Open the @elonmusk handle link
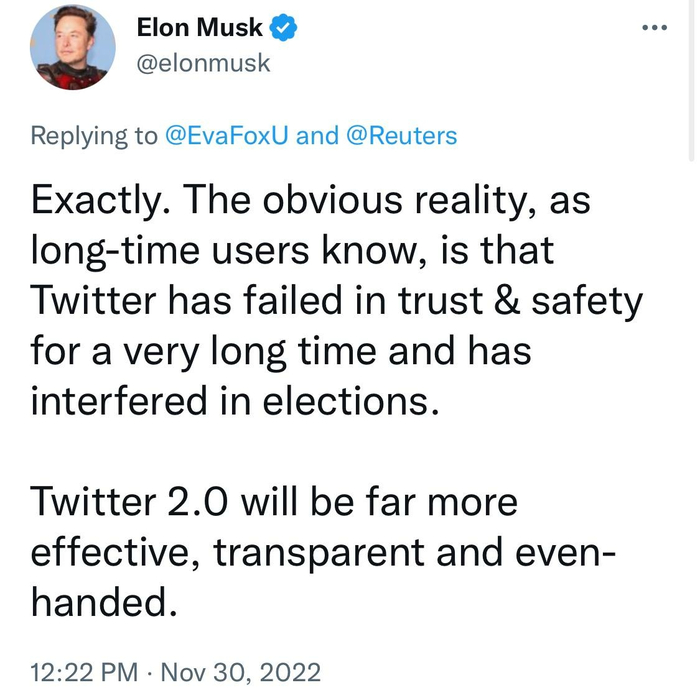 [203, 63]
